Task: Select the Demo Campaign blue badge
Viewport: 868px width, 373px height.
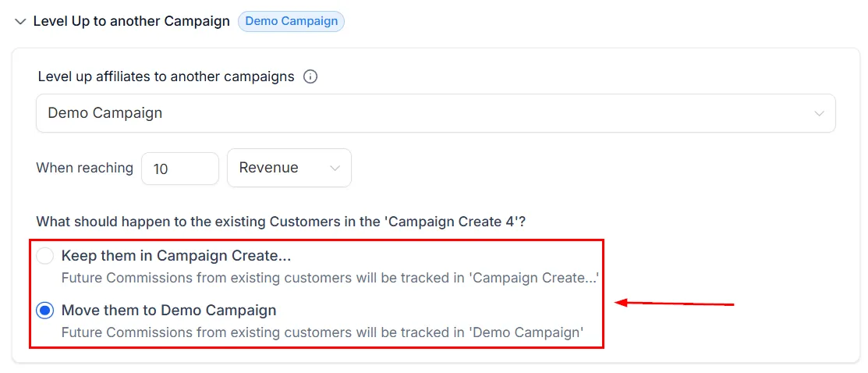Action: 291,22
